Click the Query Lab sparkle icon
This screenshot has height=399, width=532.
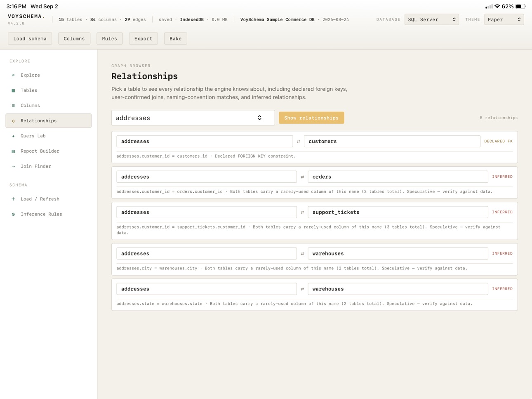click(x=13, y=136)
